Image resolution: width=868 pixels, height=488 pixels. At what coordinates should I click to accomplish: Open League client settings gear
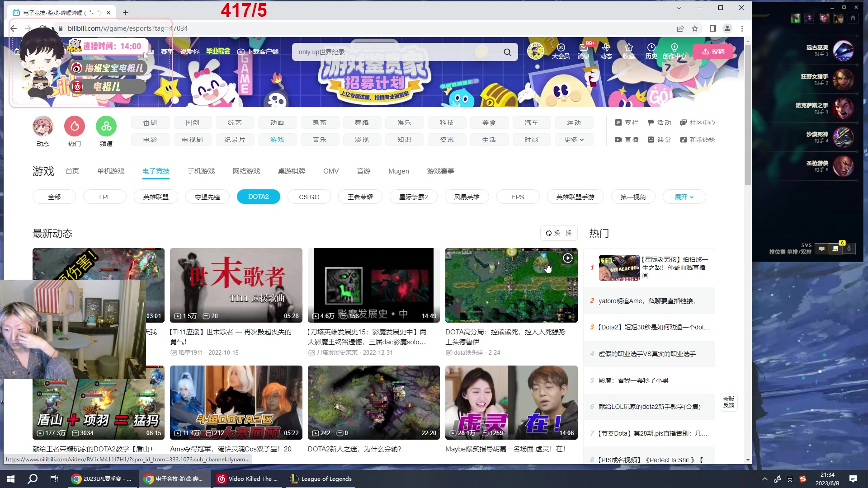[x=844, y=7]
